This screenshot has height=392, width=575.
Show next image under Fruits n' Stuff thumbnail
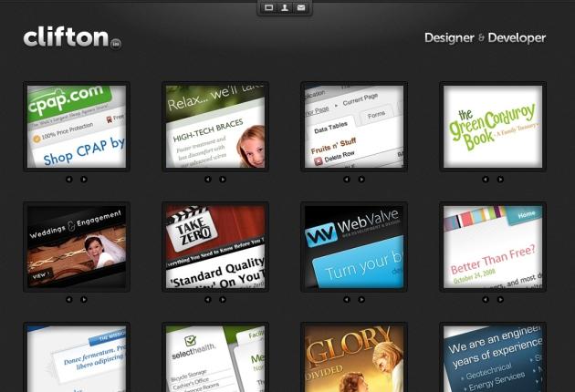[361, 180]
